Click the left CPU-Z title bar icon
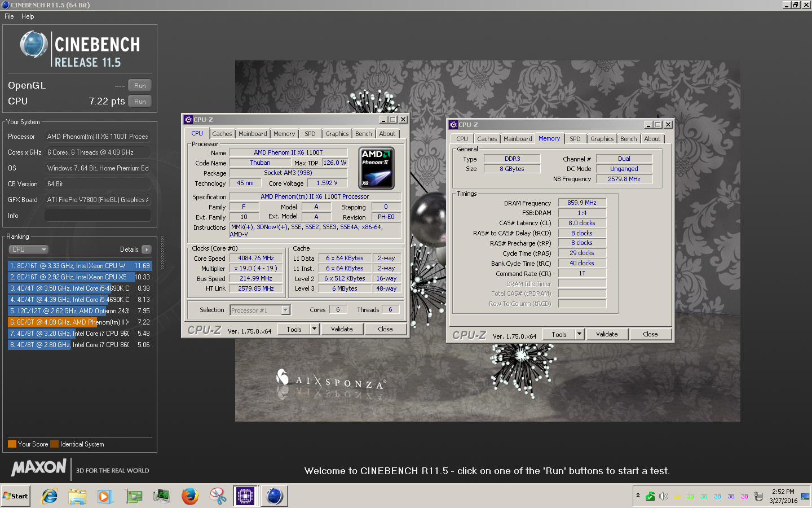 click(188, 120)
